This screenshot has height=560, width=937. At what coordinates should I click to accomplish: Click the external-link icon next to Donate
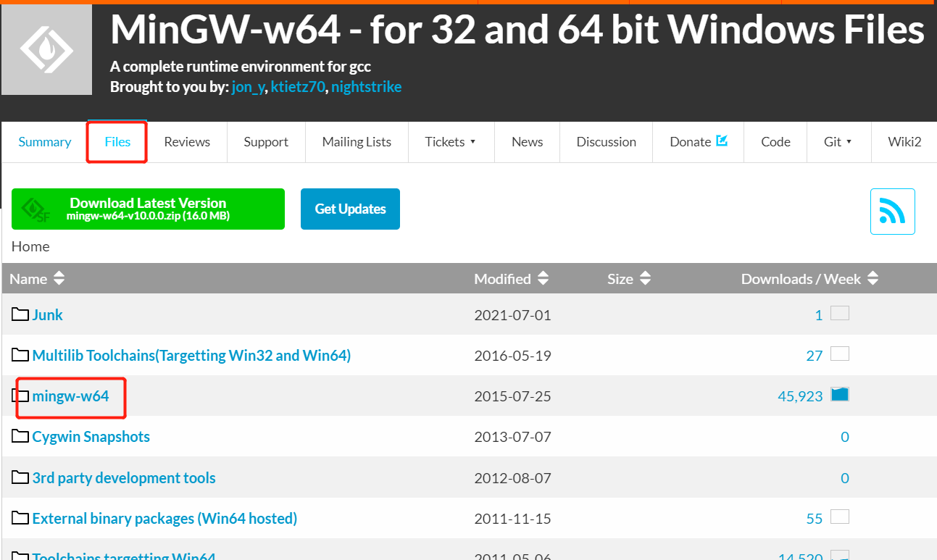tap(722, 141)
